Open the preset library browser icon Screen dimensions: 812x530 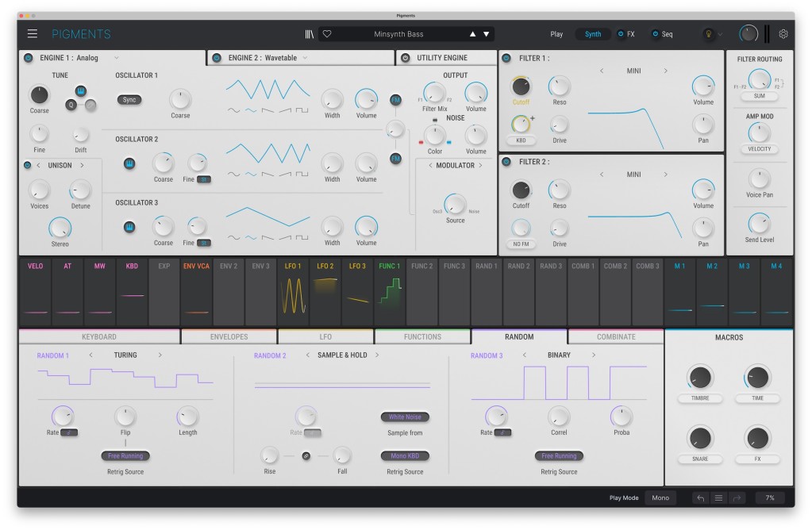[x=309, y=34]
